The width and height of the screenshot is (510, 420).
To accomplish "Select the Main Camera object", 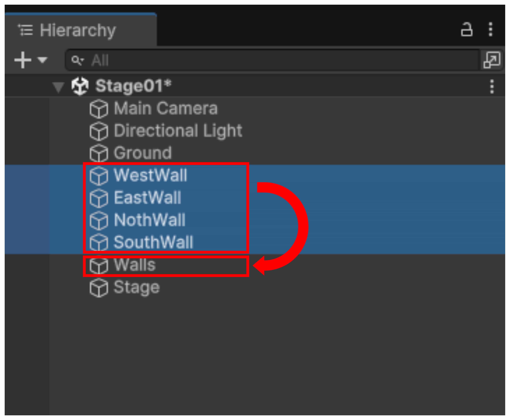I will pos(166,108).
